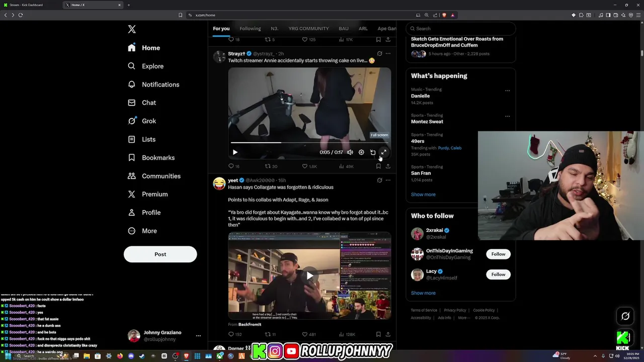Repost the Strayz post with 30 reposts
The height and width of the screenshot is (362, 644).
point(271,166)
